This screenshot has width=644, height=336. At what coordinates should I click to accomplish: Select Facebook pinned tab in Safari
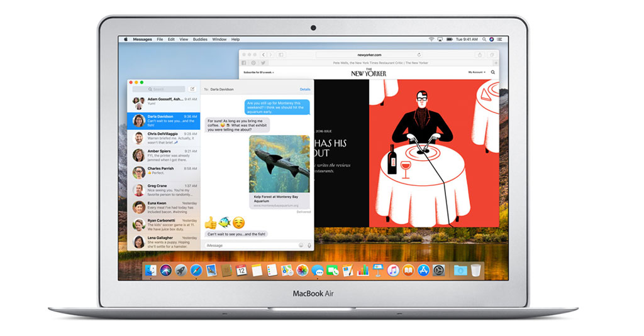click(x=244, y=63)
